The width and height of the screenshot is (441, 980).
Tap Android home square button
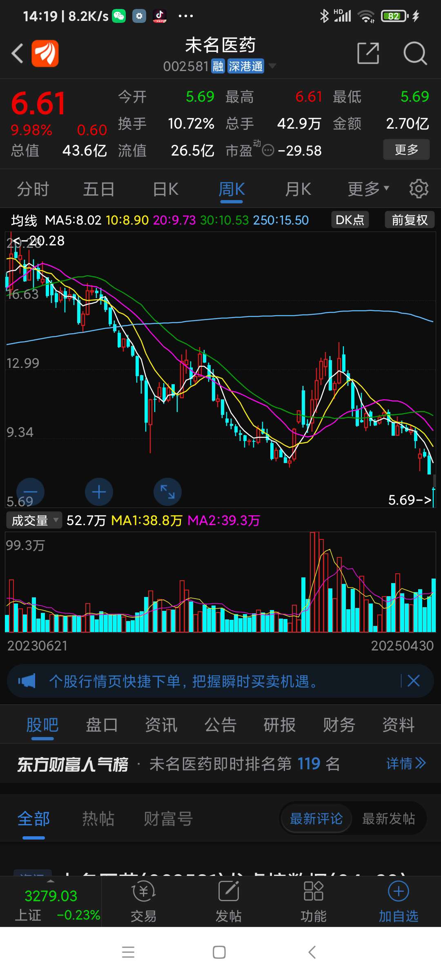click(219, 952)
